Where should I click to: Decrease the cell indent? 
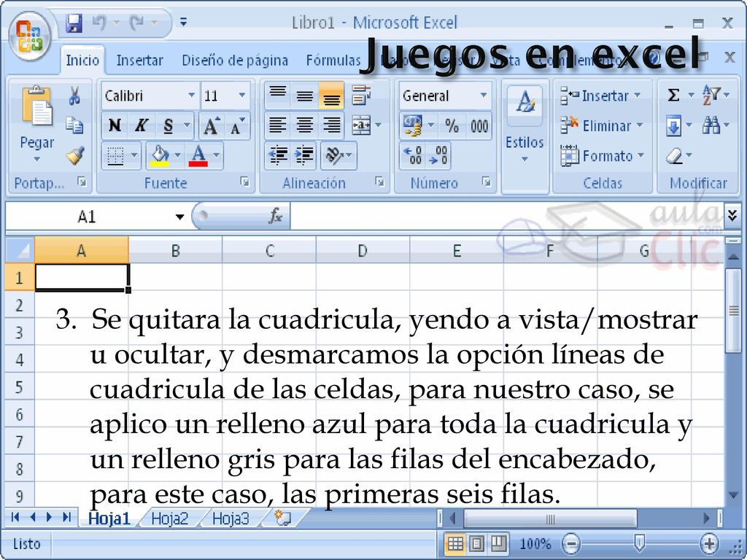pyautogui.click(x=278, y=156)
